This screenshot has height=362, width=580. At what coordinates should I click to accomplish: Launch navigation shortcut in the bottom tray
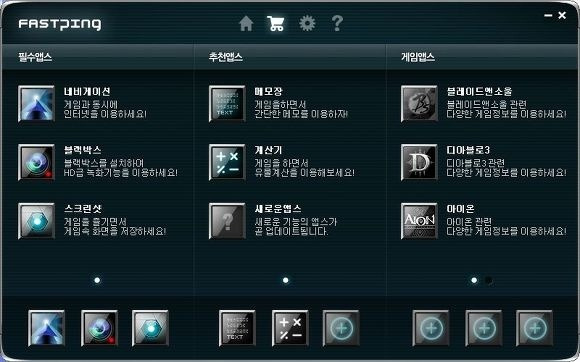click(47, 328)
